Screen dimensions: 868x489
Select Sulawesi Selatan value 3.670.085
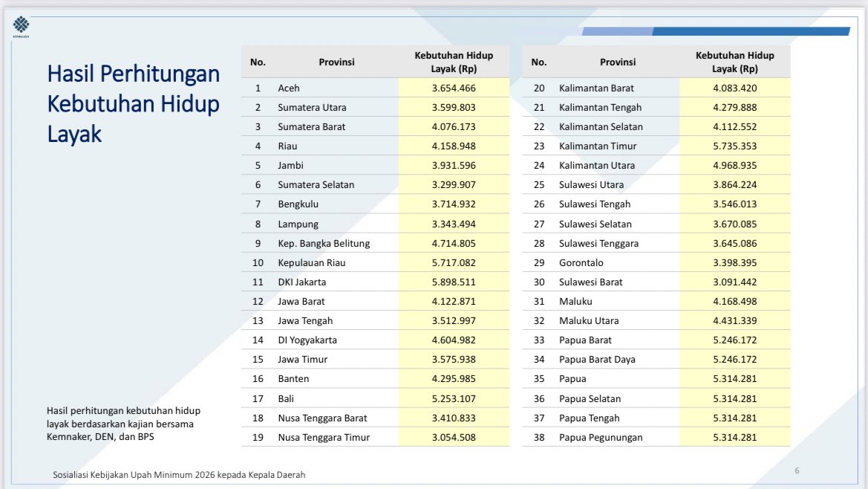(x=734, y=224)
